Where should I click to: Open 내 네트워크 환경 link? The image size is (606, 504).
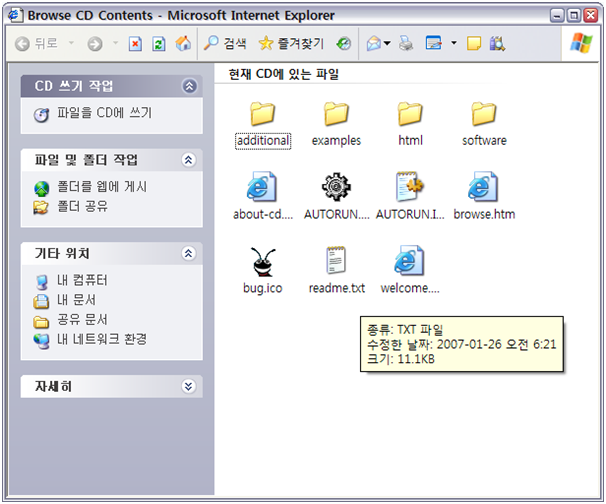tap(102, 339)
